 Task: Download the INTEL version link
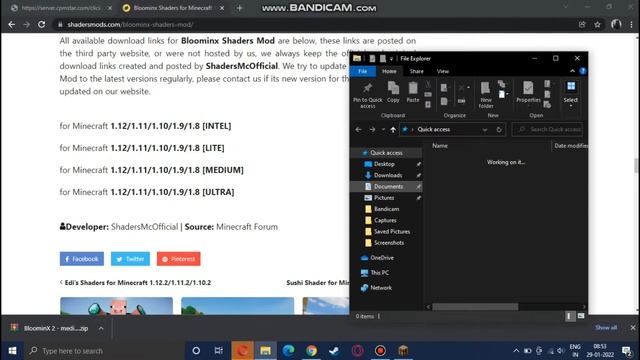[171, 126]
